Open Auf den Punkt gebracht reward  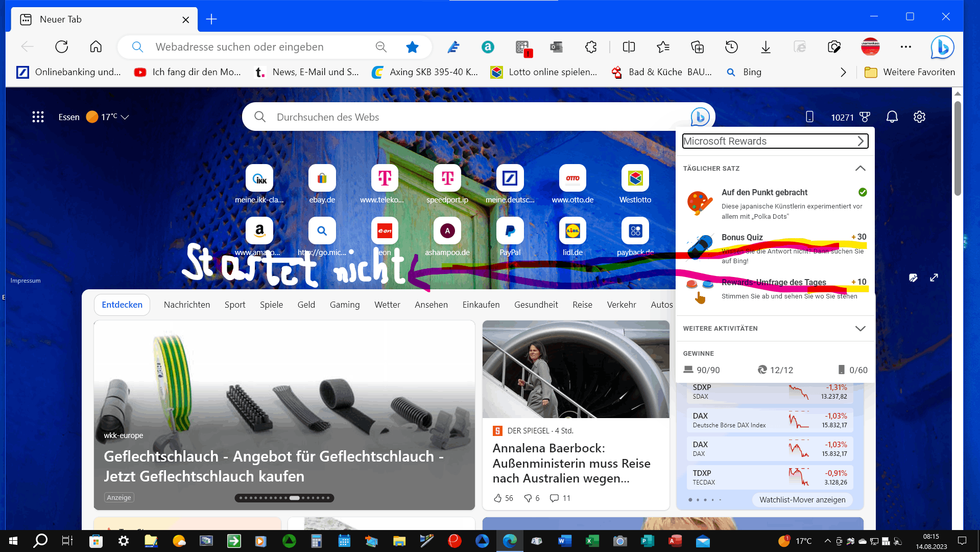click(775, 203)
